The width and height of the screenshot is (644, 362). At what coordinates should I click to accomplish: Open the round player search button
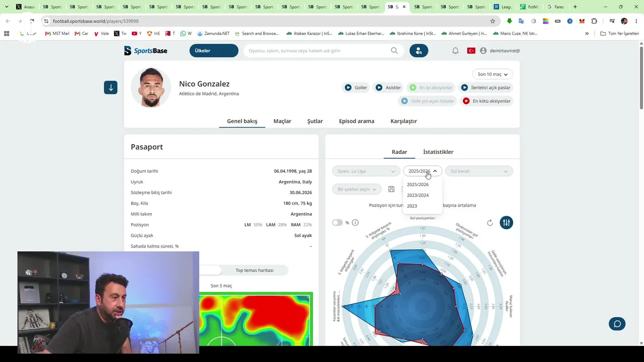point(419,51)
